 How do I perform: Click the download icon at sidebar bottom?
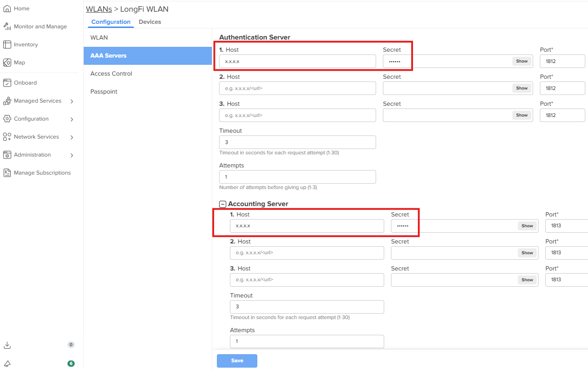point(7,345)
